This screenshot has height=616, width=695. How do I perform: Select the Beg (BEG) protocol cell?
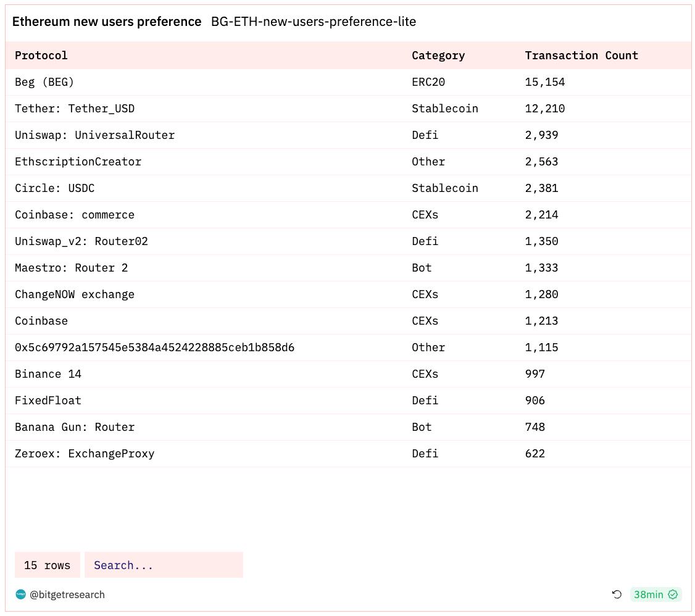point(44,82)
